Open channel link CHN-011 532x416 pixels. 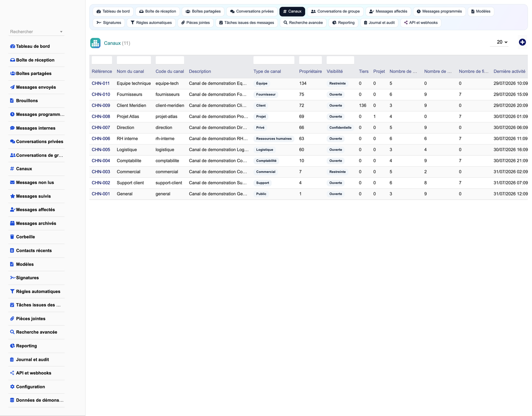101,83
